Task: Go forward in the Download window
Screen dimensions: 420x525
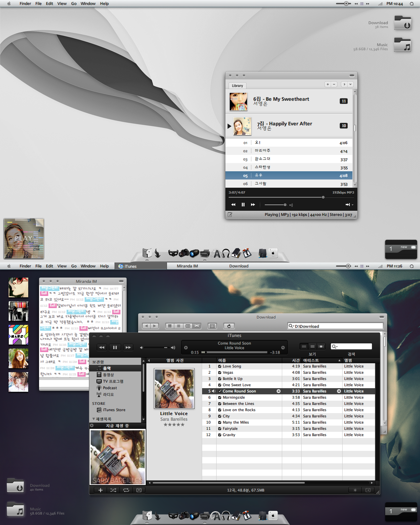Action: [154, 326]
